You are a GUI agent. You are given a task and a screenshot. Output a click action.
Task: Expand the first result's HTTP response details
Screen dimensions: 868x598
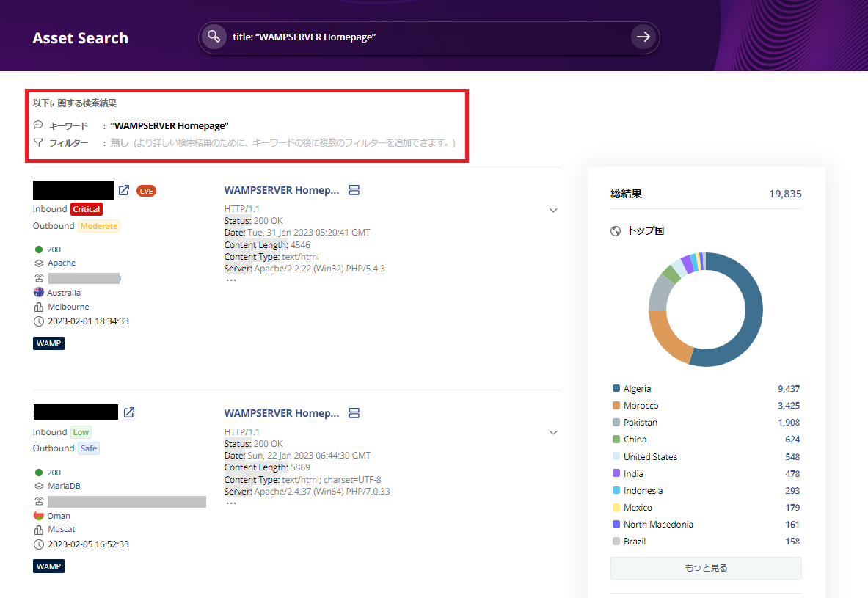point(553,211)
